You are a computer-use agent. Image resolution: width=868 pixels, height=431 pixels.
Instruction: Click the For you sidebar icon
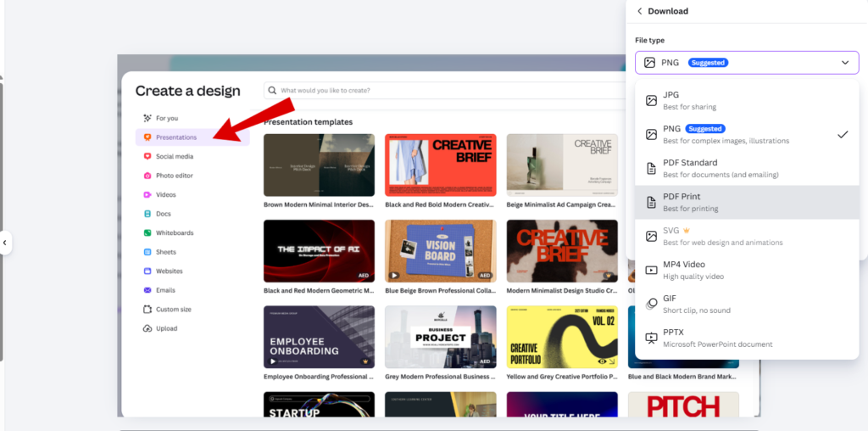[147, 118]
